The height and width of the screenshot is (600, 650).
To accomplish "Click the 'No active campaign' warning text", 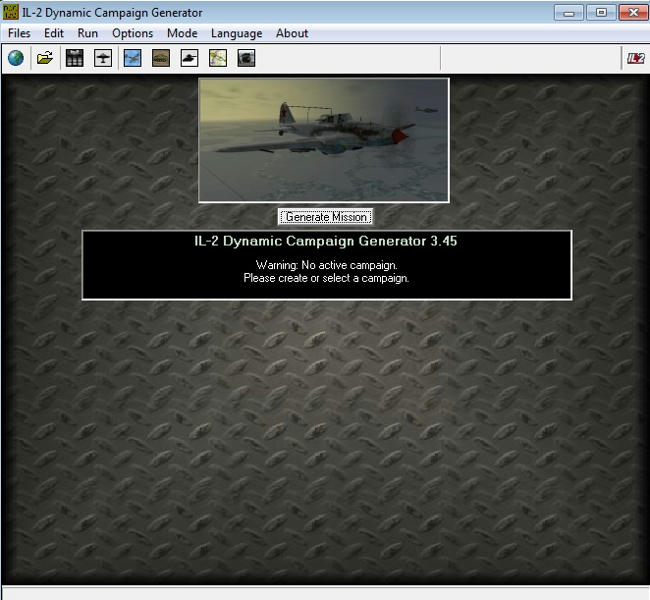I will pyautogui.click(x=327, y=265).
